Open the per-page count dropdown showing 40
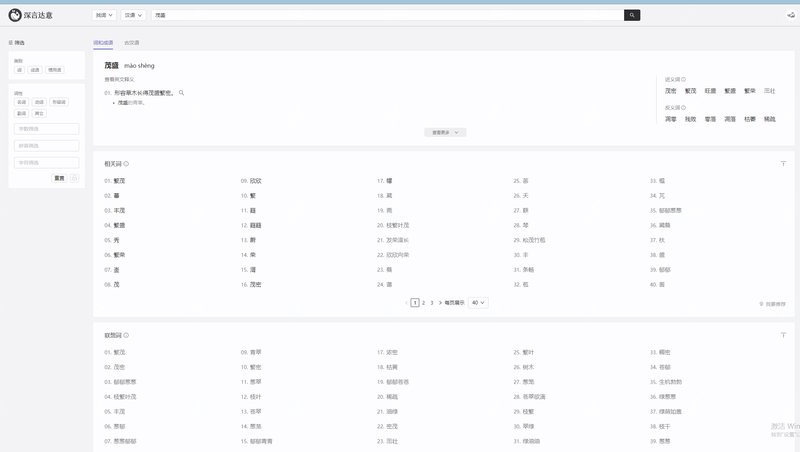800x452 pixels. pos(478,302)
